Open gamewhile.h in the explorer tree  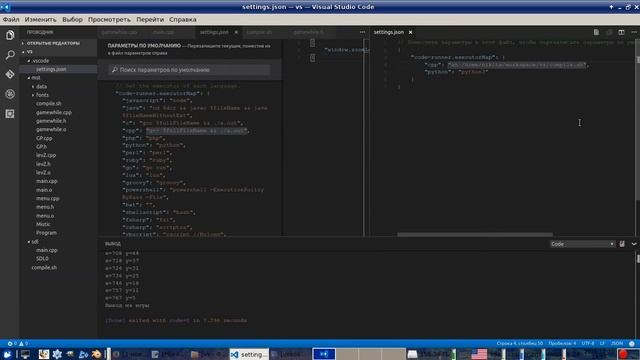pyautogui.click(x=51, y=121)
